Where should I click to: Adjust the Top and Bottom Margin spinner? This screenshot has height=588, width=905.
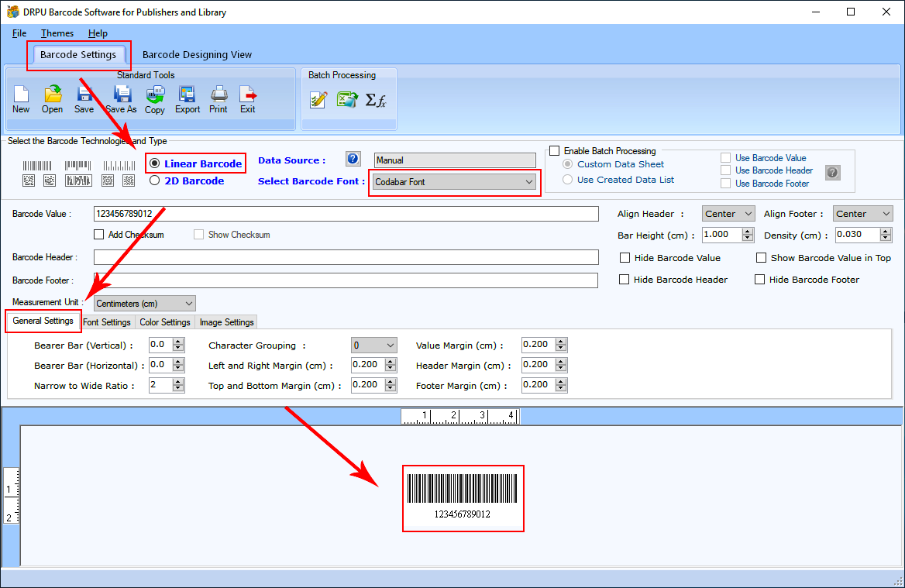pyautogui.click(x=391, y=385)
